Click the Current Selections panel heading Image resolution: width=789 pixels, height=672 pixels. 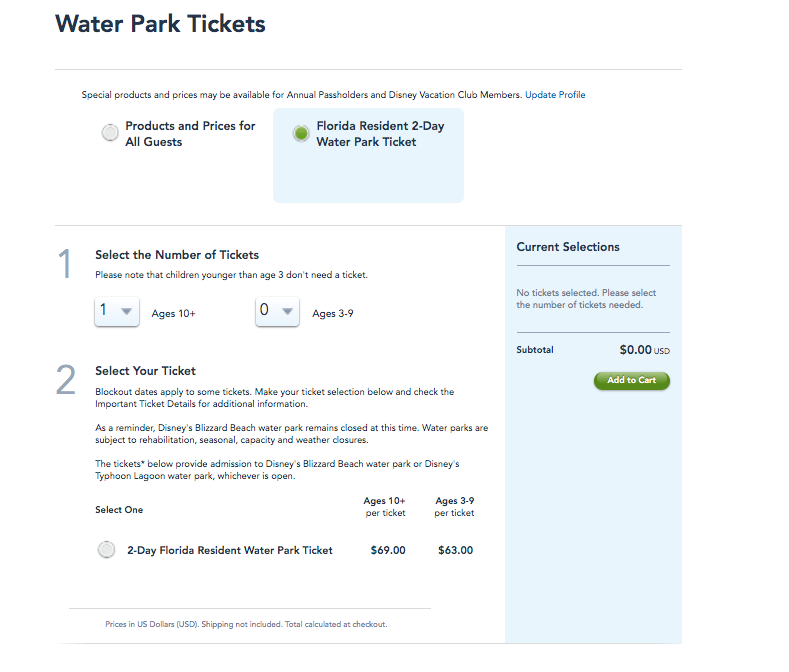point(568,247)
